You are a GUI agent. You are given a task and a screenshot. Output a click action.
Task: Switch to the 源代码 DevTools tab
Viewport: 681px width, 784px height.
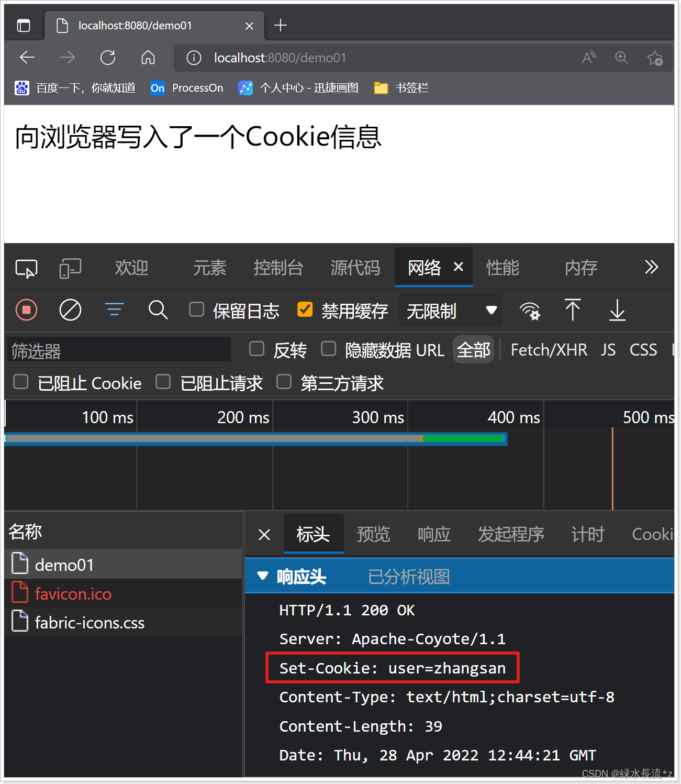pyautogui.click(x=355, y=268)
